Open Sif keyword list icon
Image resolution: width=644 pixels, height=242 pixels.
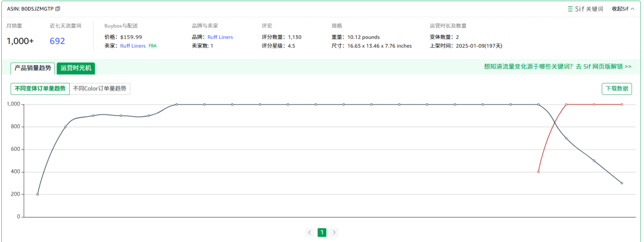click(570, 8)
